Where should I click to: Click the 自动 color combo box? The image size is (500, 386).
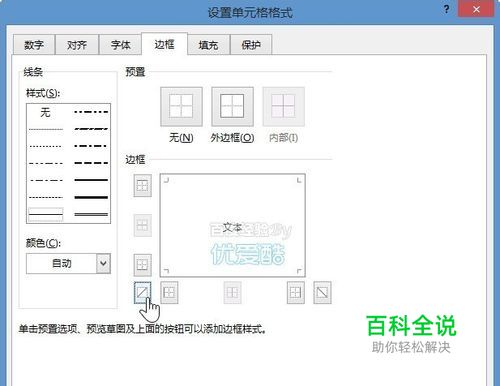click(68, 263)
